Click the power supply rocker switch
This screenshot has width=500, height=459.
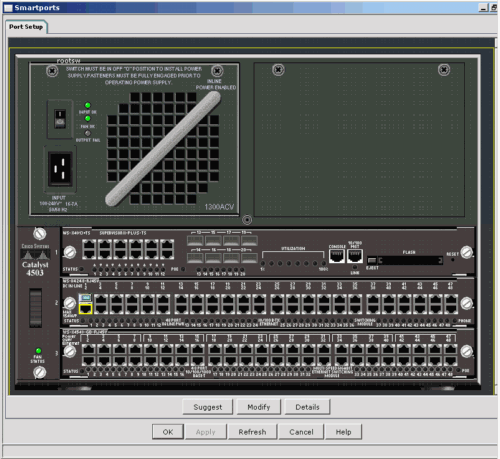(60, 119)
